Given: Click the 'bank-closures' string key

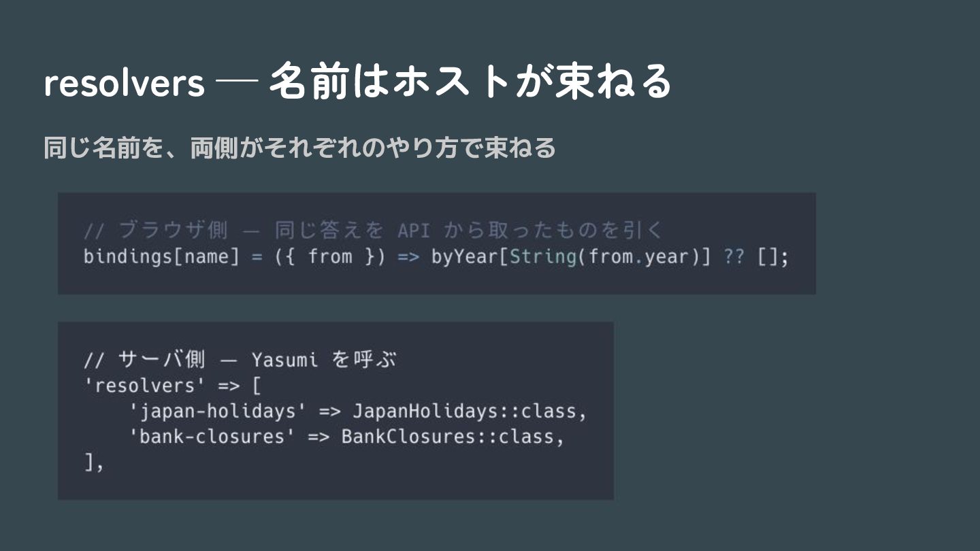Looking at the screenshot, I should pos(212,436).
